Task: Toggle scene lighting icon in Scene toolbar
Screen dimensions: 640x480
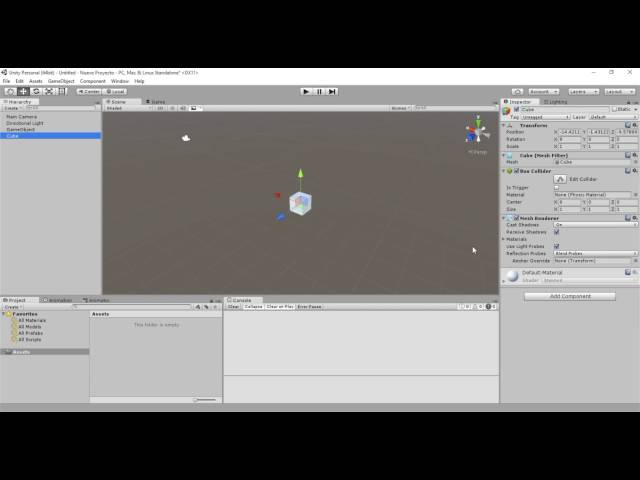Action: pyautogui.click(x=172, y=108)
